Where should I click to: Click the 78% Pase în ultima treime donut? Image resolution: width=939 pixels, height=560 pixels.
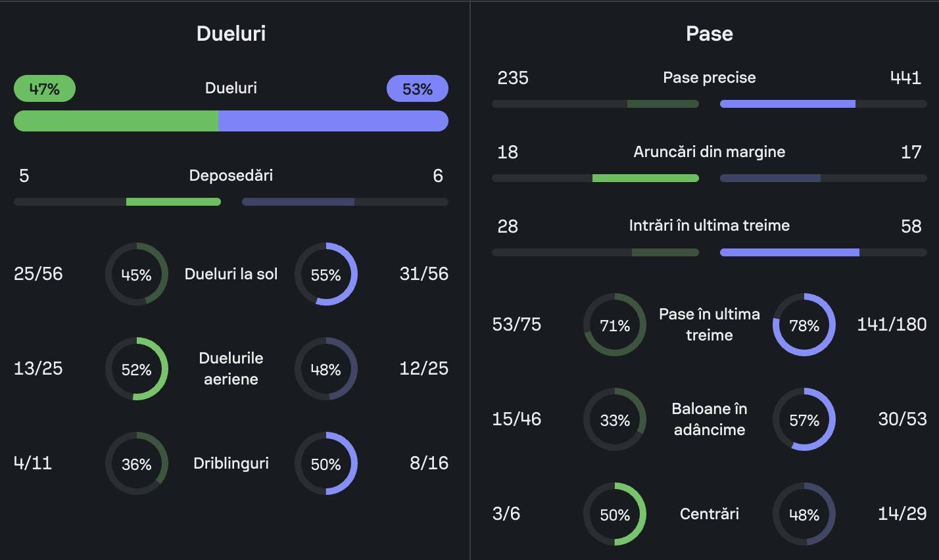(804, 325)
